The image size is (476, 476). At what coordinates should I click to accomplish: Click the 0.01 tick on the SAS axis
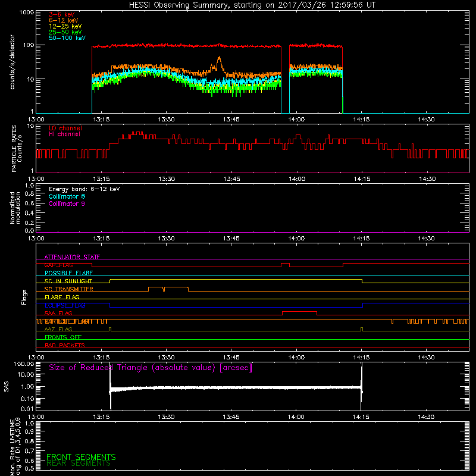(27, 409)
